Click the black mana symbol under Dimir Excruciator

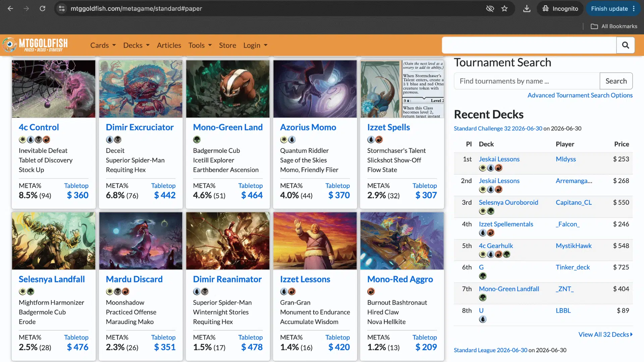[118, 139]
